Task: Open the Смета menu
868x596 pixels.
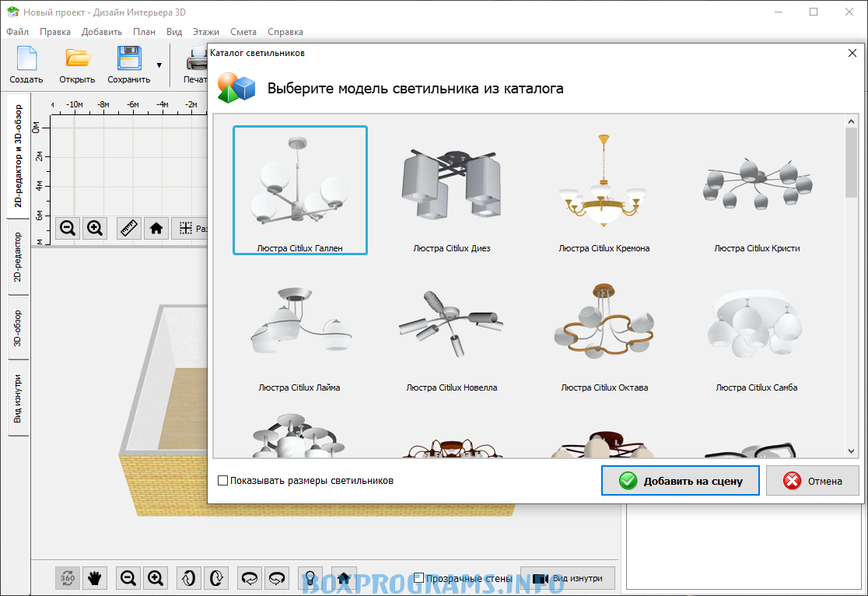Action: [243, 32]
